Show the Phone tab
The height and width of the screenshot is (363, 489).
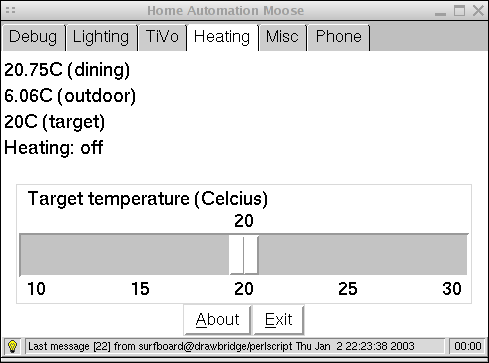[338, 37]
